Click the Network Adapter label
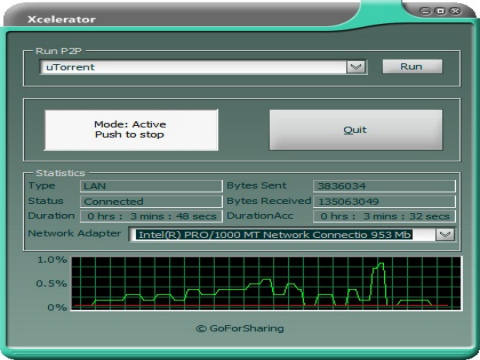The image size is (480, 360). 74,233
